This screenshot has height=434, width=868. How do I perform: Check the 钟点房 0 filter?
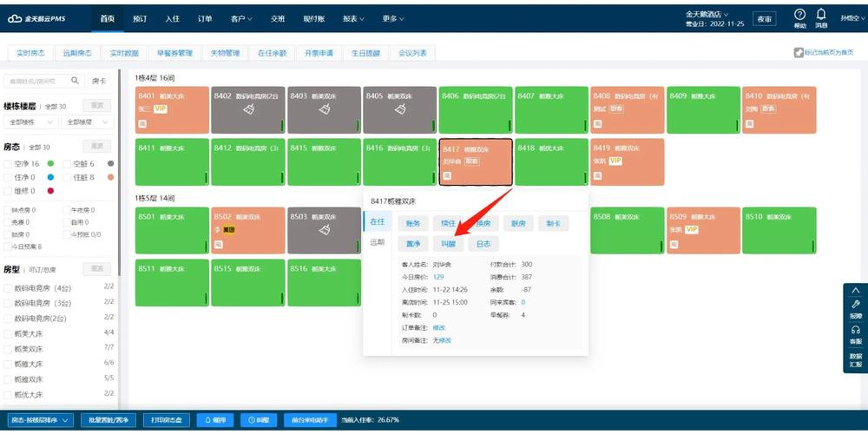(7, 210)
